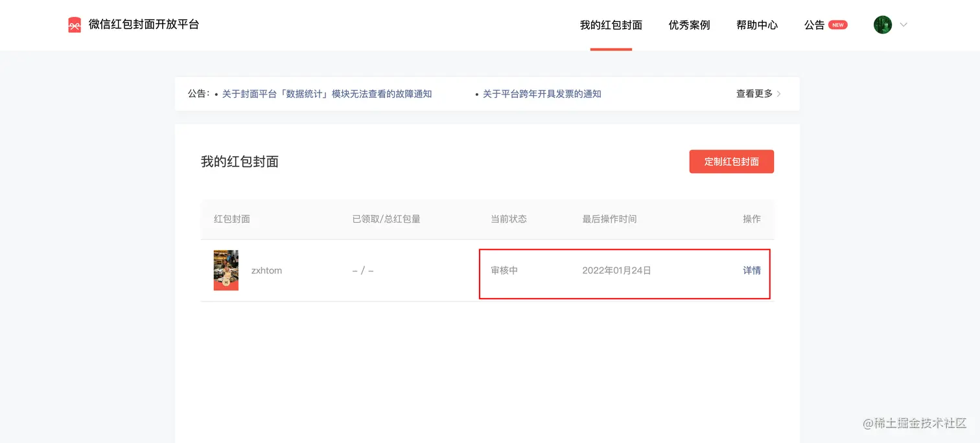980x443 pixels.
Task: Click the NEW badge next to 公告
Action: click(x=838, y=25)
